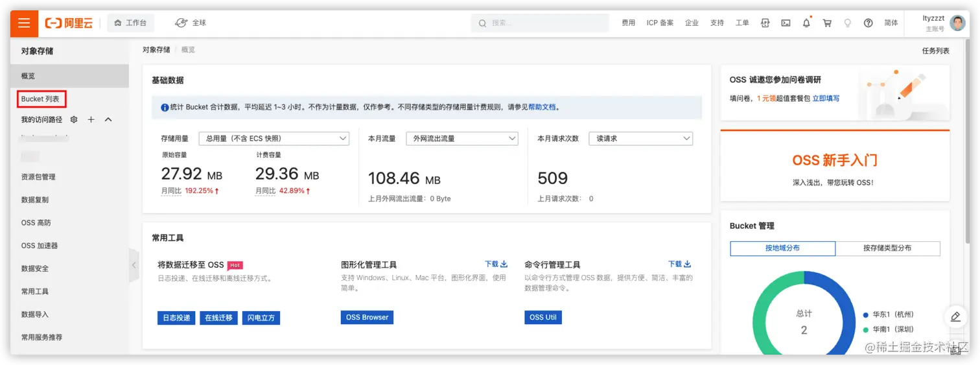This screenshot has height=365, width=980.
Task: Click the ltyzzzt account name
Action: coord(933,19)
